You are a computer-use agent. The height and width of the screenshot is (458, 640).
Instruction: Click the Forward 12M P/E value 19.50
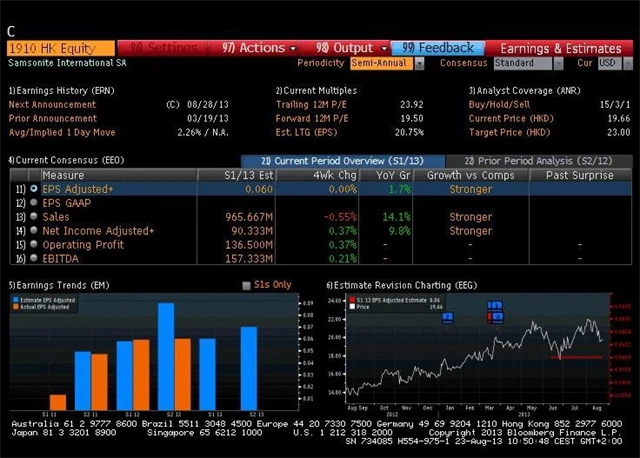point(411,118)
